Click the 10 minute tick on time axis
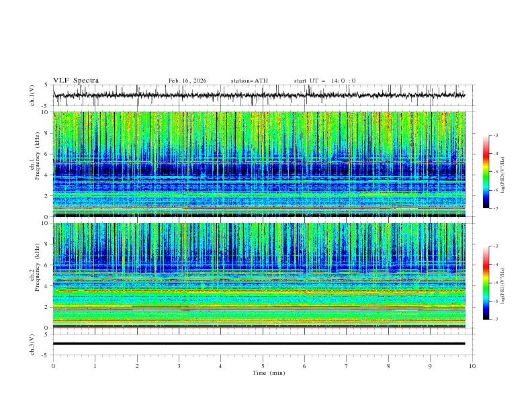 click(472, 366)
